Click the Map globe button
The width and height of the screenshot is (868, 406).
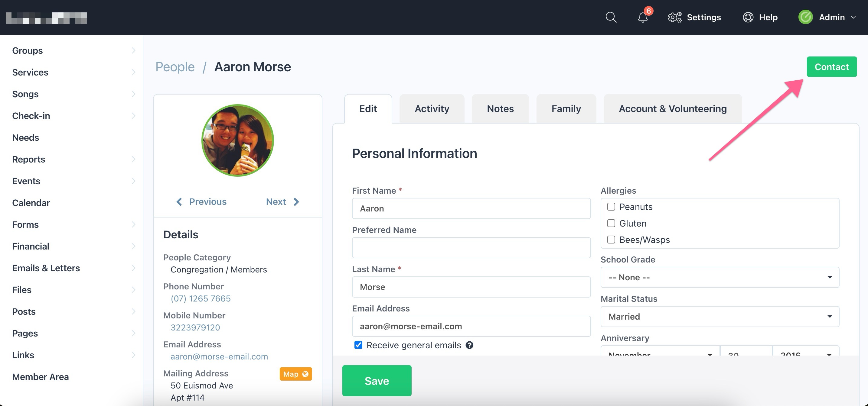point(295,374)
